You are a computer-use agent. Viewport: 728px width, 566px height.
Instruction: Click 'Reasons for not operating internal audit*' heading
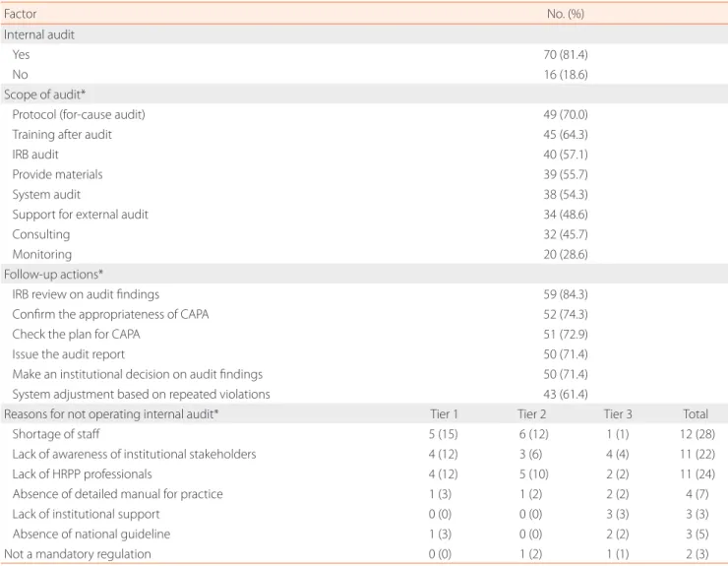click(x=111, y=414)
